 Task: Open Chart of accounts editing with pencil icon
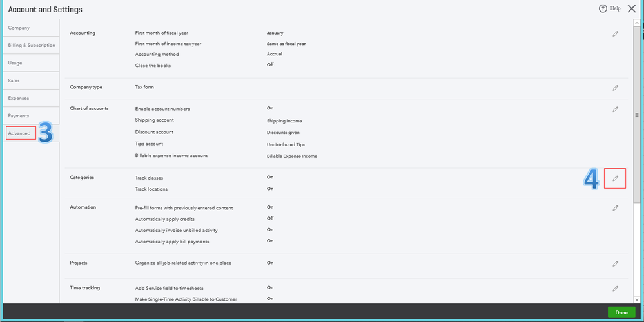click(x=615, y=109)
